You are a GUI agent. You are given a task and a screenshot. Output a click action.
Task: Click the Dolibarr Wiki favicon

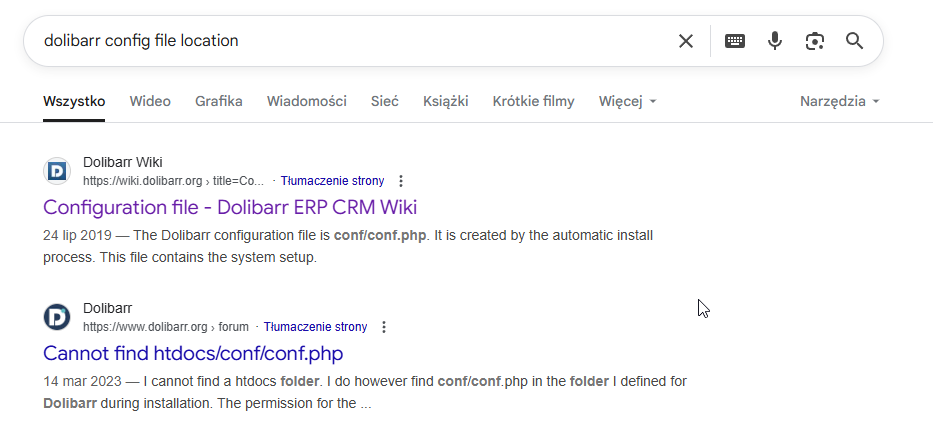57,171
